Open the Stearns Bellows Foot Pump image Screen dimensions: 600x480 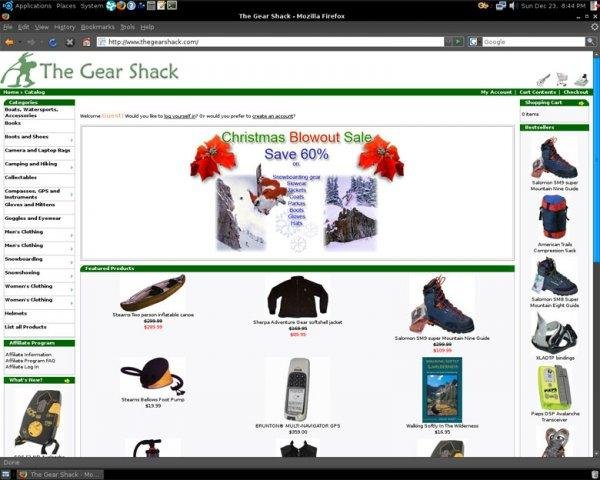pyautogui.click(x=153, y=376)
